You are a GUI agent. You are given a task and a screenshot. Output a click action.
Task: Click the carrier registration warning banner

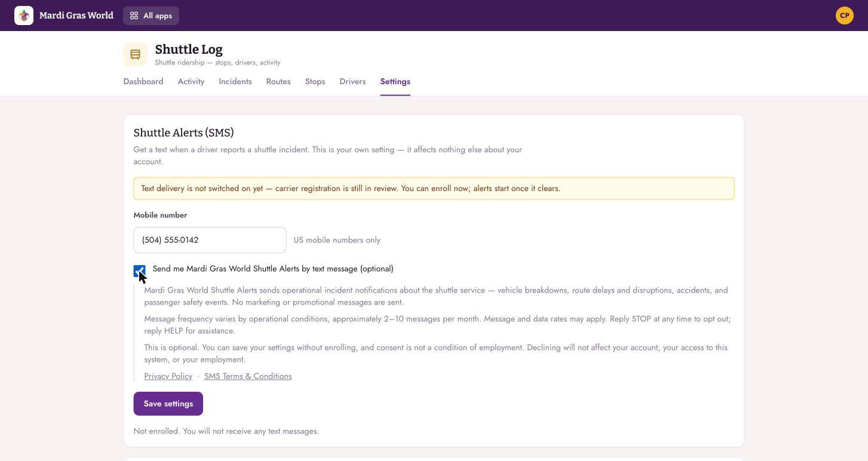(x=434, y=189)
